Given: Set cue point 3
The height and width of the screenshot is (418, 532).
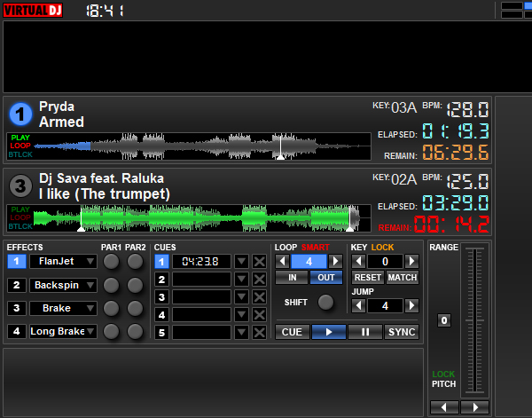Looking at the screenshot, I should point(161,296).
